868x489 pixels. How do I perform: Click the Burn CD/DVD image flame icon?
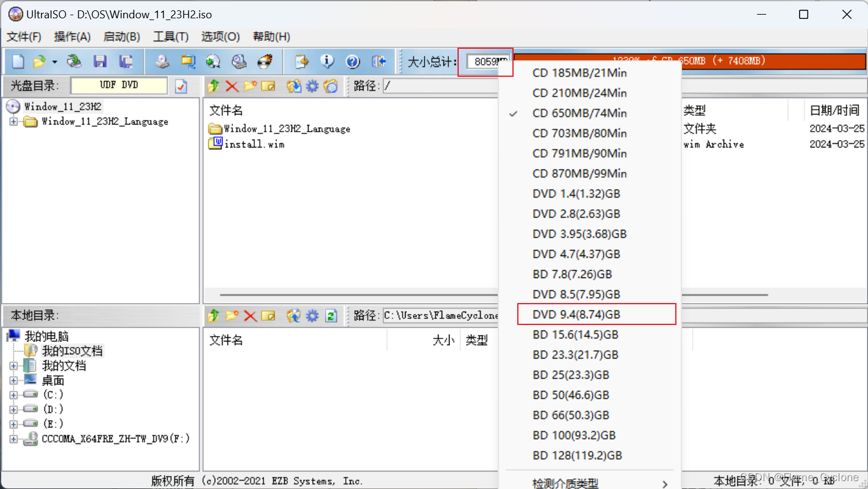click(x=264, y=62)
